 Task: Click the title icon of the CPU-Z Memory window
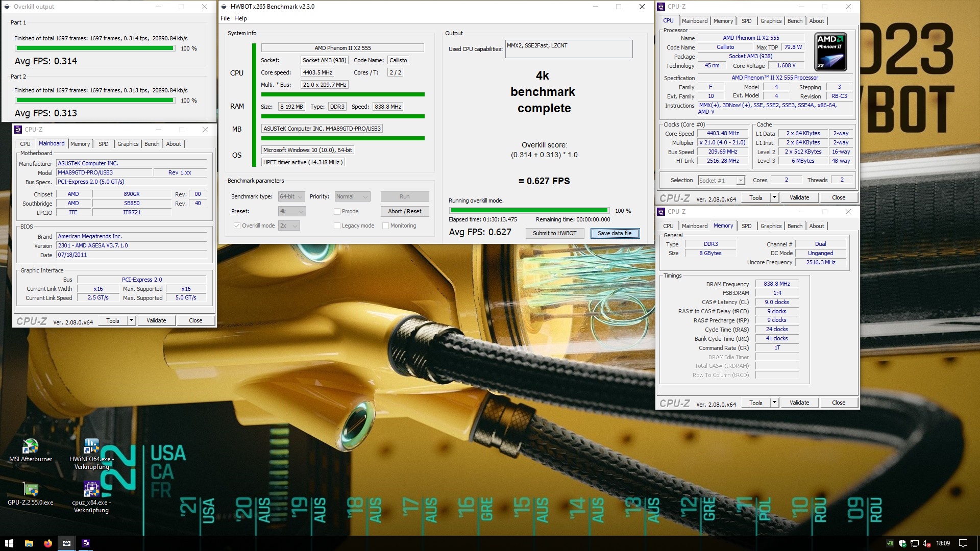[661, 212]
